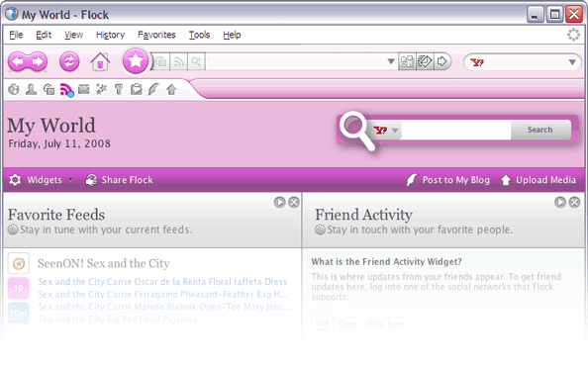The height and width of the screenshot is (369, 588).
Task: Click the Digg icon in Friend Activity
Action: click(x=322, y=324)
